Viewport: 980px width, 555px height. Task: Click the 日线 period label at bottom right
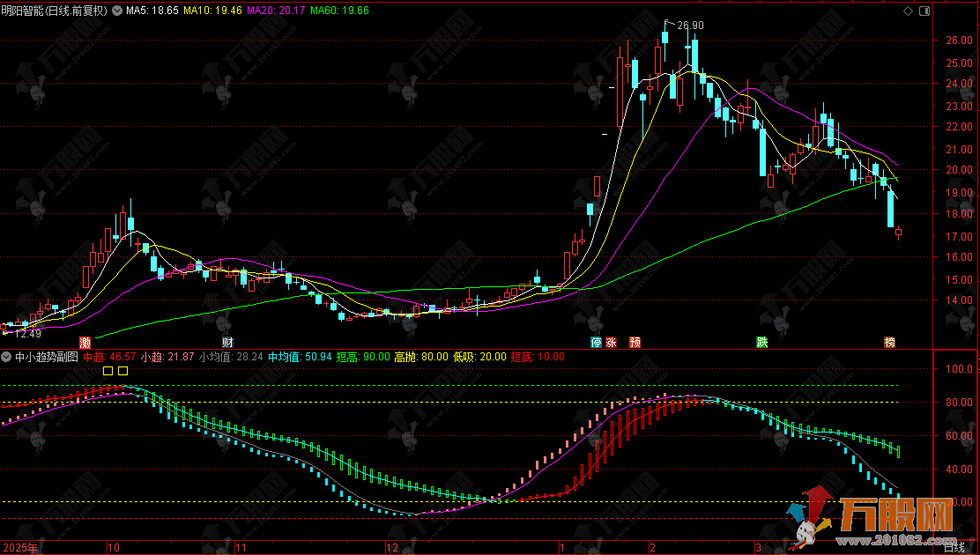pos(954,547)
